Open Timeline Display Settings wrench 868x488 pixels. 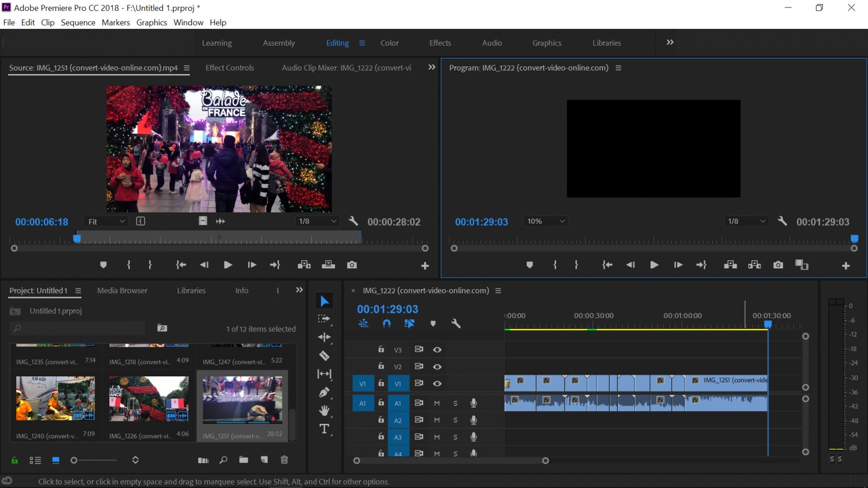(x=456, y=324)
